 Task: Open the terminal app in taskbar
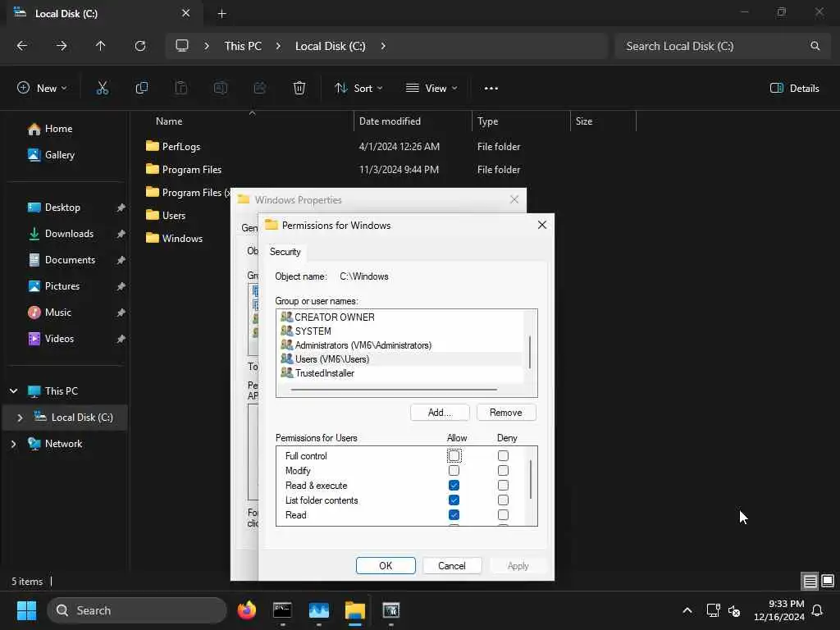pos(282,610)
